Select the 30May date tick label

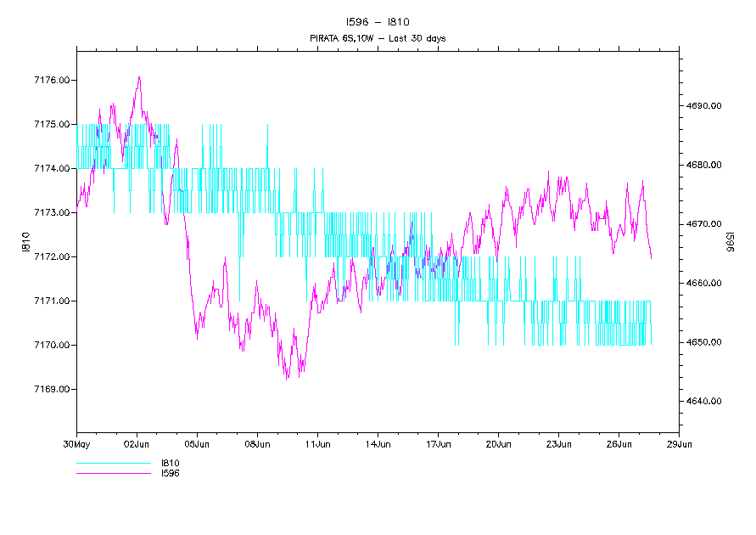pos(76,443)
